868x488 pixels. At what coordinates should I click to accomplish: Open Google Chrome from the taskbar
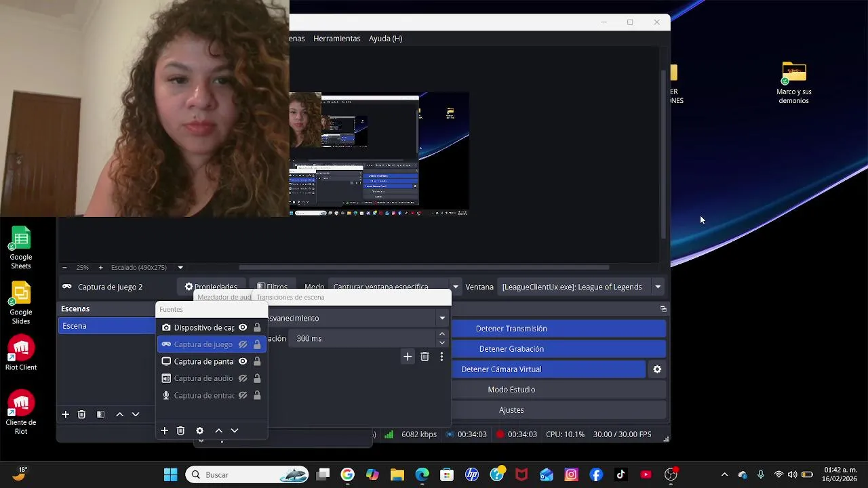tap(347, 474)
